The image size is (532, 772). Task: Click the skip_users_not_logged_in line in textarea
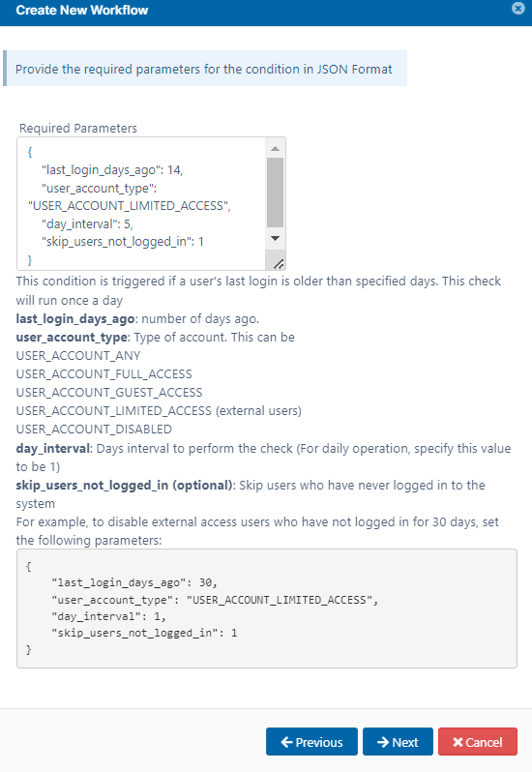click(x=123, y=242)
